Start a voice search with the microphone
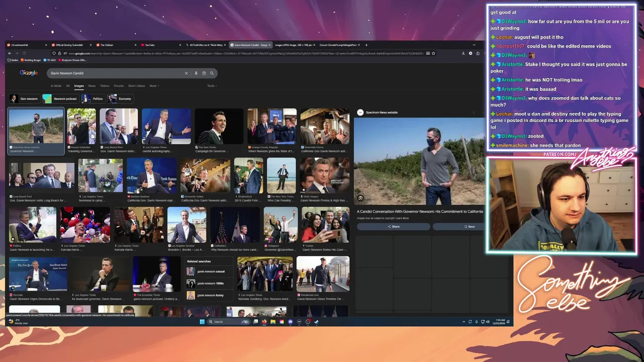Viewport: 644px width, 362px height. click(196, 73)
